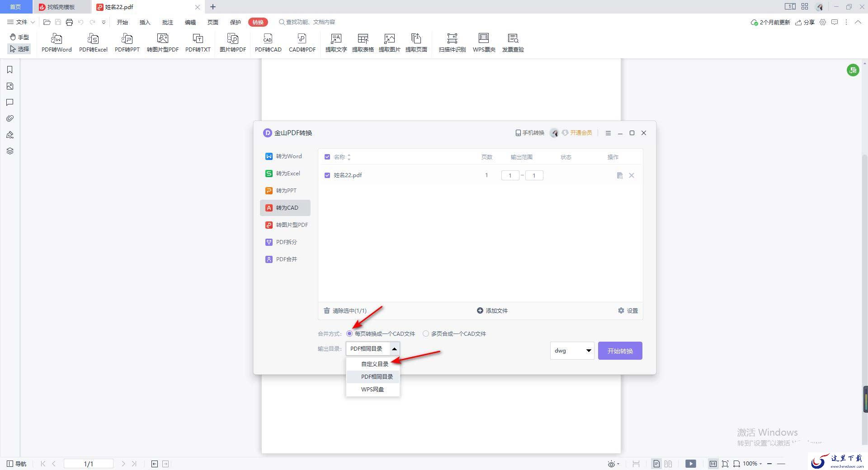
Task: Open the comments sidebar panel
Action: coord(10,102)
